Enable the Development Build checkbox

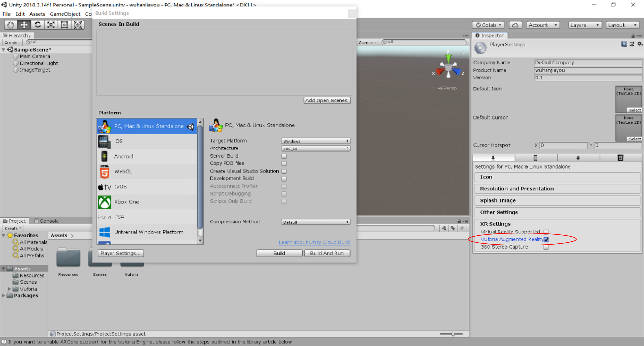[284, 179]
